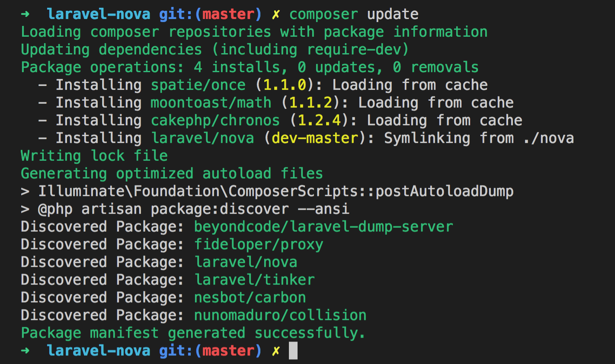The image size is (615, 364).
Task: Click spatie/once package name
Action: pyautogui.click(x=198, y=85)
